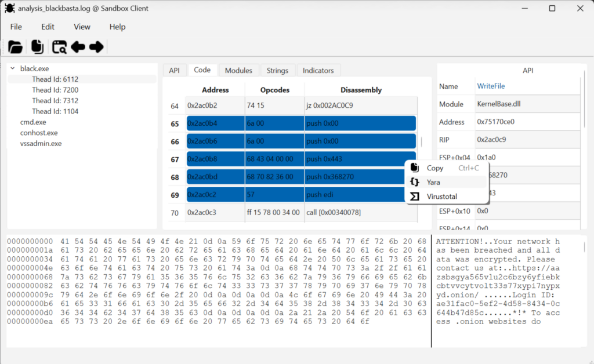The height and width of the screenshot is (364, 594).
Task: Collapse the black.exe tree node
Action: tap(13, 68)
